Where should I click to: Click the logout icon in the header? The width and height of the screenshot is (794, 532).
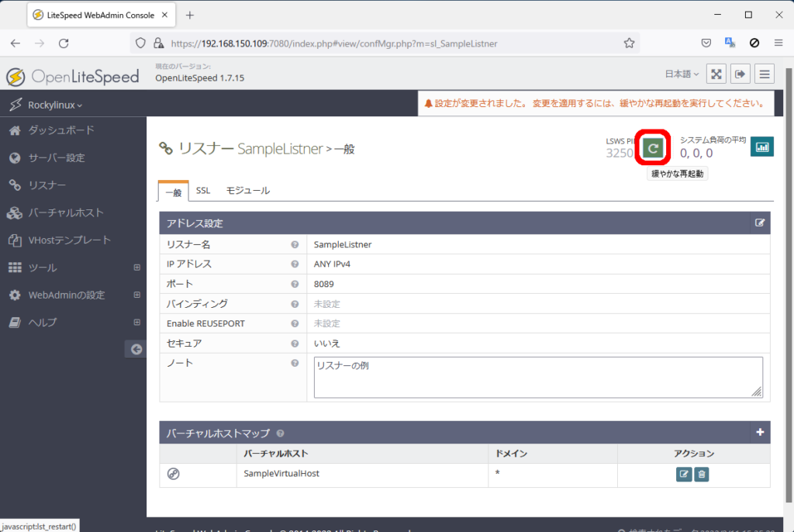[740, 74]
